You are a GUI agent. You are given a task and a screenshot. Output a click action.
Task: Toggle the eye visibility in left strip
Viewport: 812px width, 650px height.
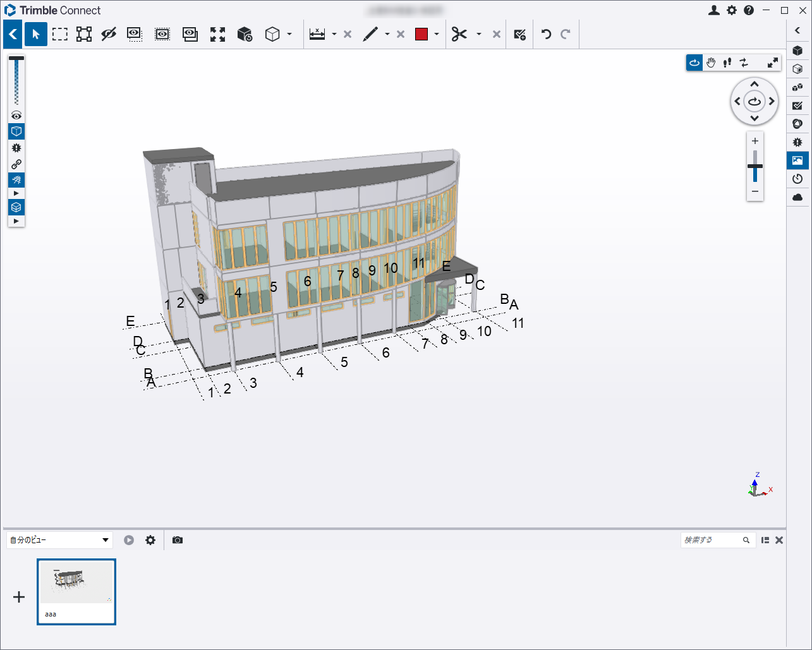point(16,116)
